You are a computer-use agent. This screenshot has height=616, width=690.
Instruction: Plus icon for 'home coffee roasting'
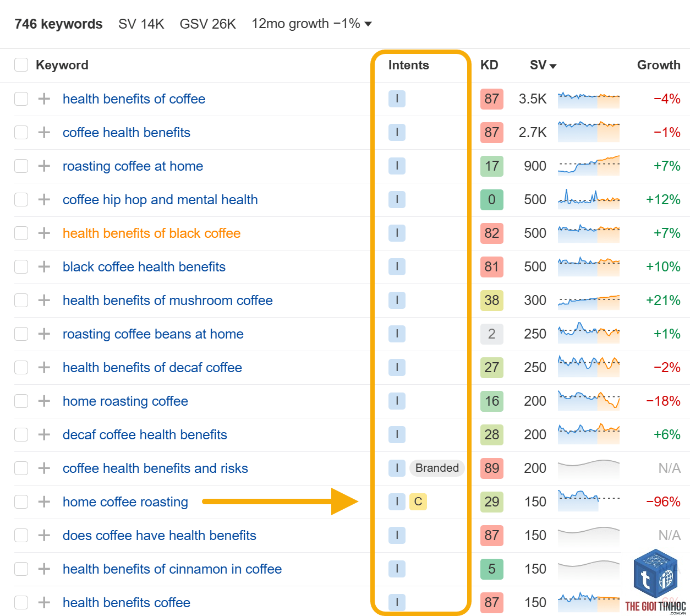[44, 502]
